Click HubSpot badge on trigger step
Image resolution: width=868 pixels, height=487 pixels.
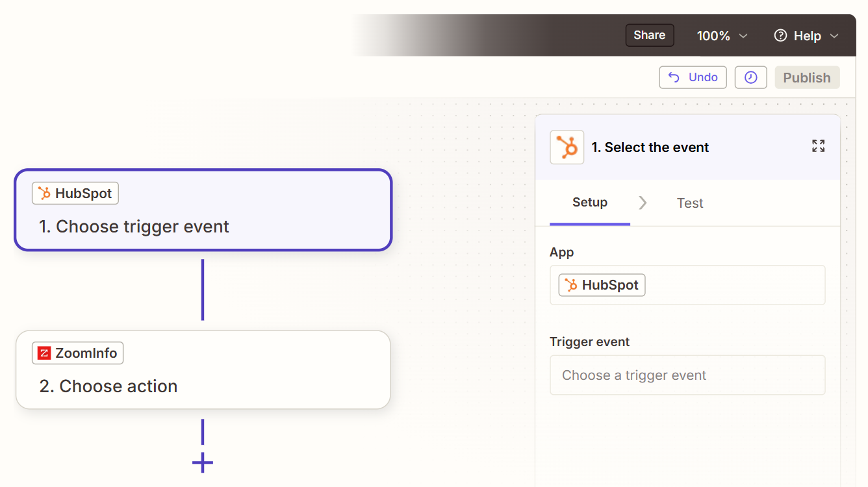pyautogui.click(x=75, y=194)
